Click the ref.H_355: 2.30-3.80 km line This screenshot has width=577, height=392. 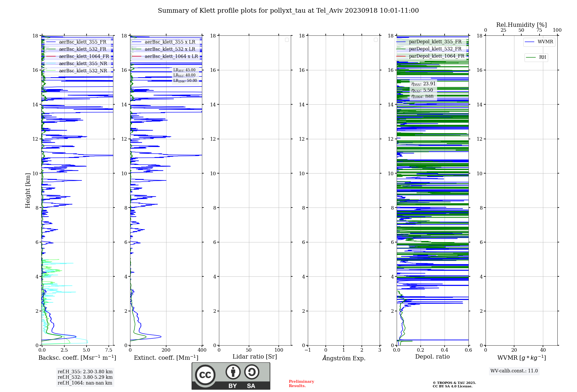click(x=85, y=372)
